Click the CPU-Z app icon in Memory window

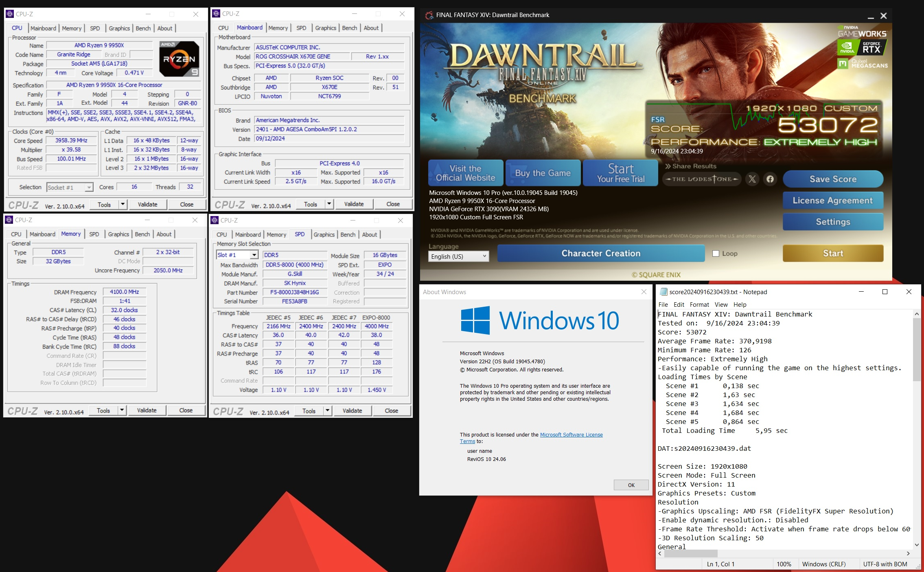pyautogui.click(x=9, y=220)
